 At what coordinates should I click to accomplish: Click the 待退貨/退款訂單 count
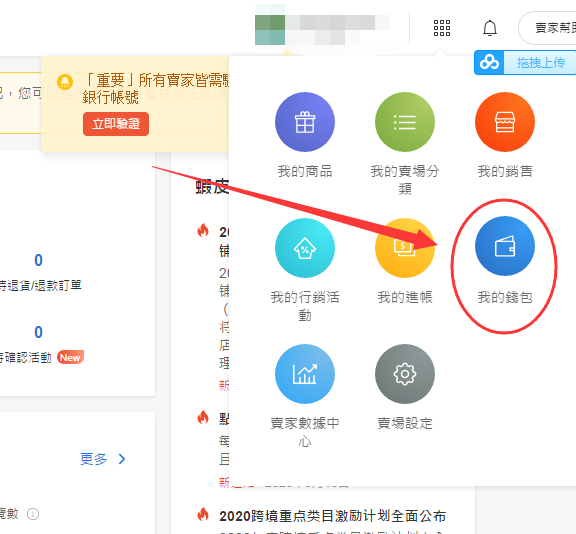coord(38,260)
